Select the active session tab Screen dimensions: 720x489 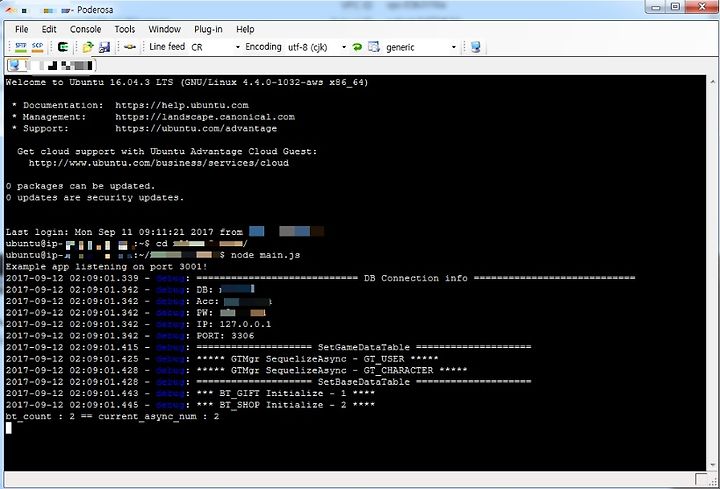(x=51, y=65)
